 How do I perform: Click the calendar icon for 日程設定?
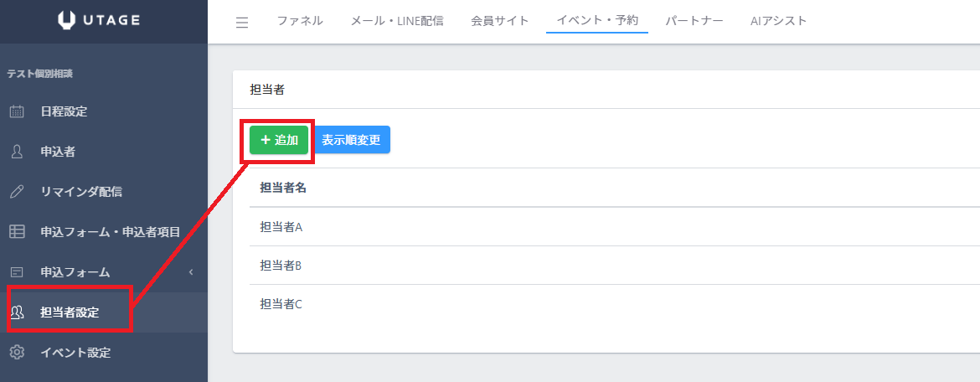click(x=17, y=111)
